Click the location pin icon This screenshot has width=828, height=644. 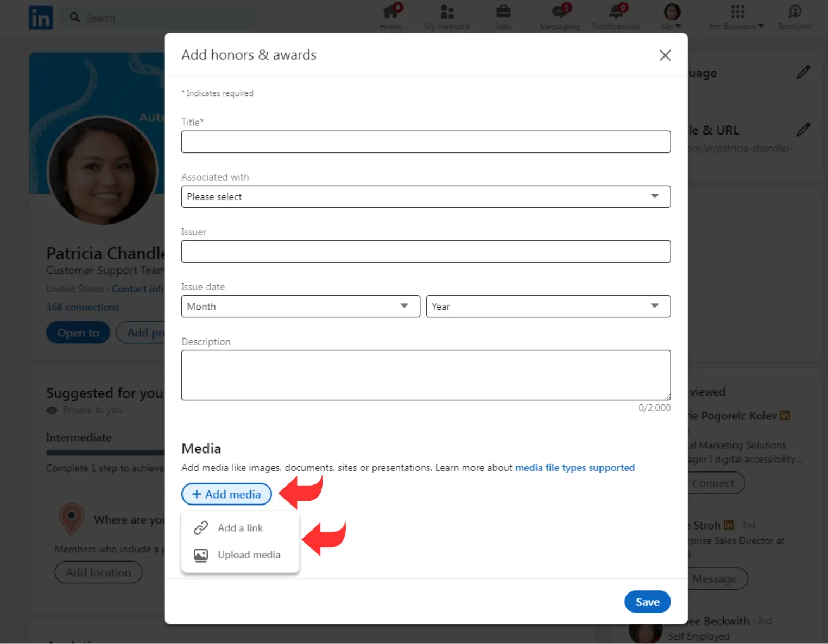point(71,519)
